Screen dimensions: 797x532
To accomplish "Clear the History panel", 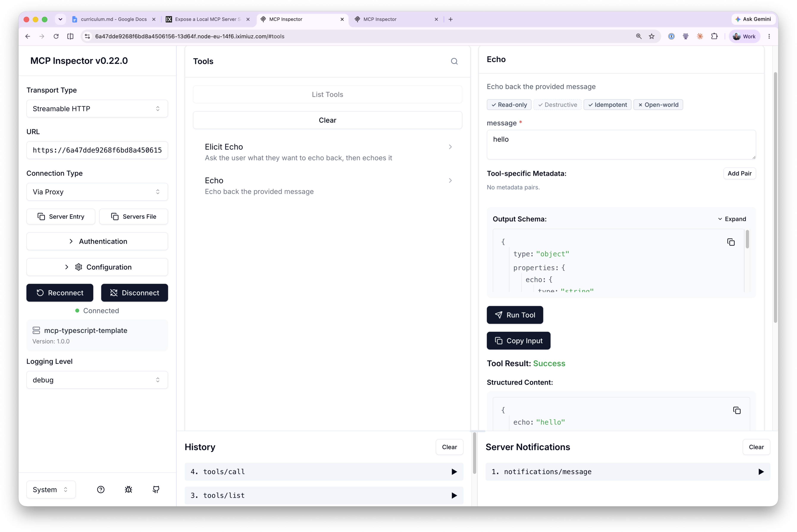I will 449,447.
